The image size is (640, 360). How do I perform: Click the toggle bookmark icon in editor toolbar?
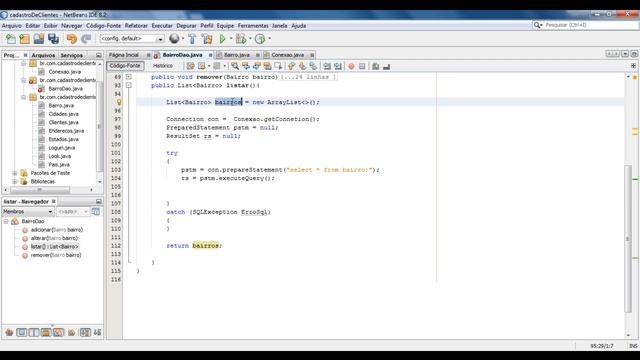click(x=313, y=66)
